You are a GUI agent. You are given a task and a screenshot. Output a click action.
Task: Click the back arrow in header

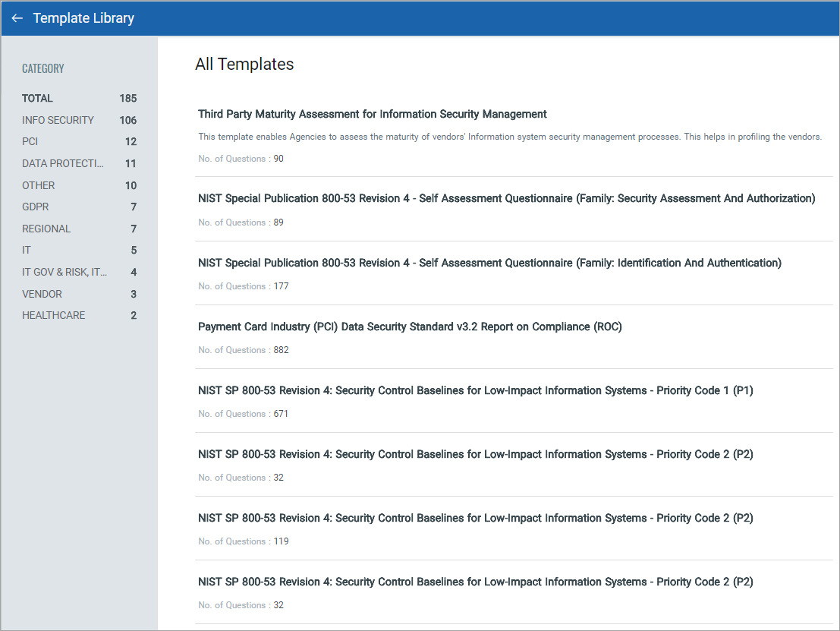(x=17, y=18)
